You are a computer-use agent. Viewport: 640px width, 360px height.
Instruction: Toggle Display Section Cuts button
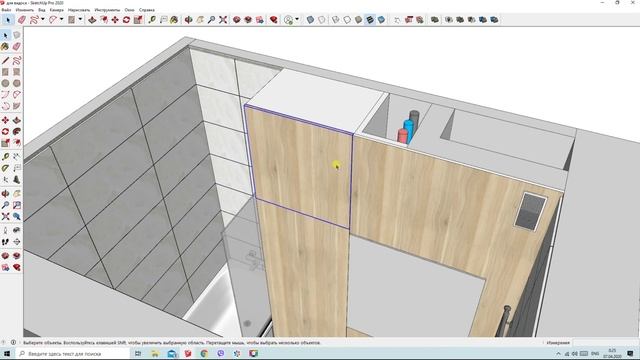point(420,20)
